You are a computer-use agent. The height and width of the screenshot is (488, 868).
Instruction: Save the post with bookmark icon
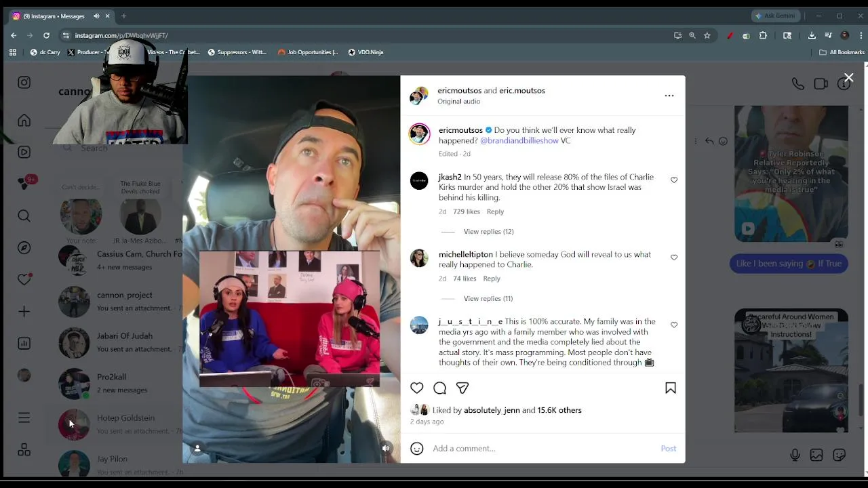(671, 388)
